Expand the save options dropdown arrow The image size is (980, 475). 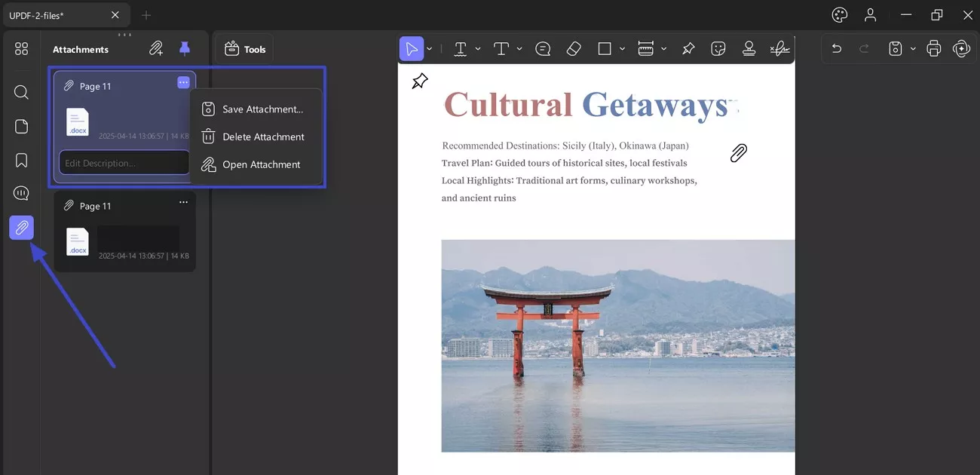(913, 49)
